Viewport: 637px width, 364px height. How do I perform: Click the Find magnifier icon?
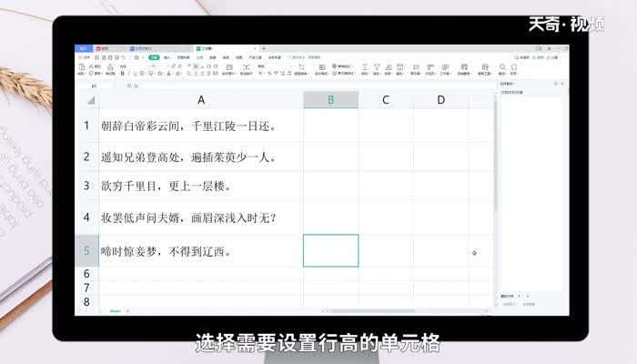[502, 67]
